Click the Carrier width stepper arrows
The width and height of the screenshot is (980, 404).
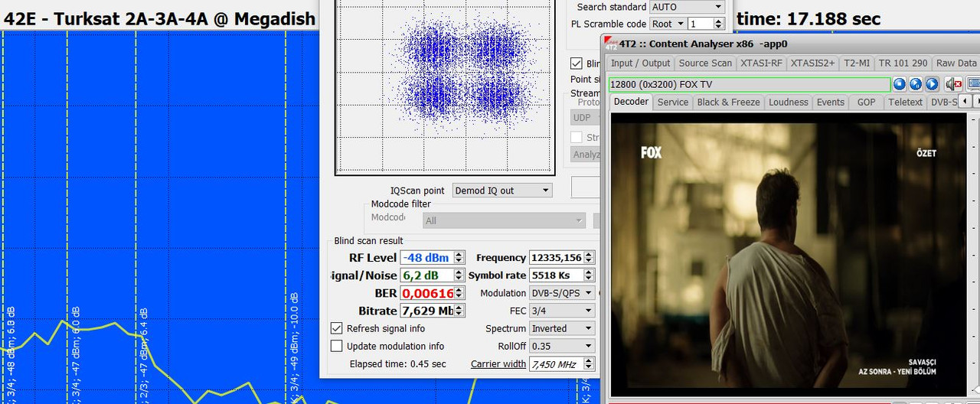(589, 364)
